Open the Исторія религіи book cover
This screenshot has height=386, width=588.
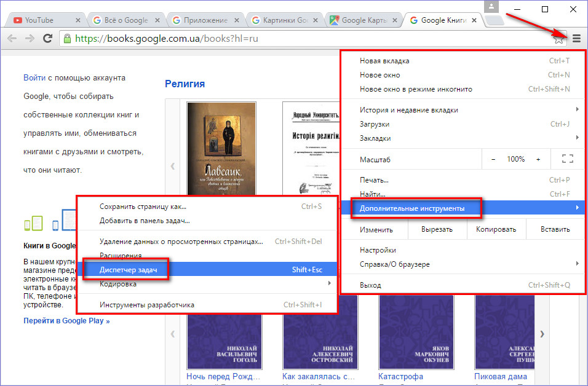click(x=311, y=148)
